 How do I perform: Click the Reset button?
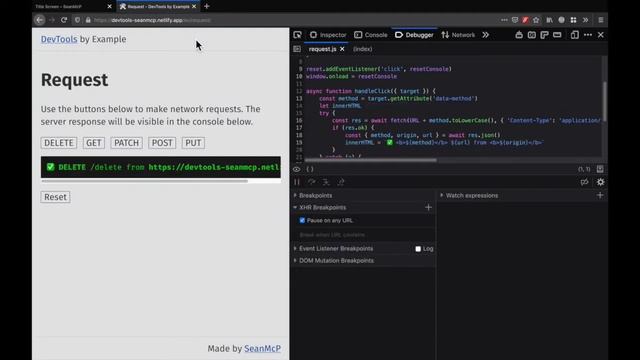pyautogui.click(x=56, y=197)
